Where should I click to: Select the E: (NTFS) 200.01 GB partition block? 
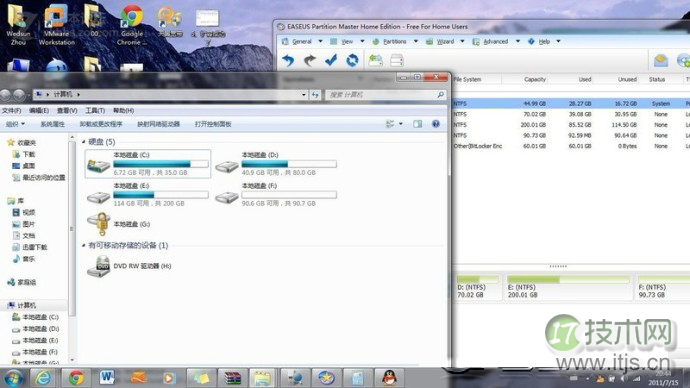click(568, 287)
